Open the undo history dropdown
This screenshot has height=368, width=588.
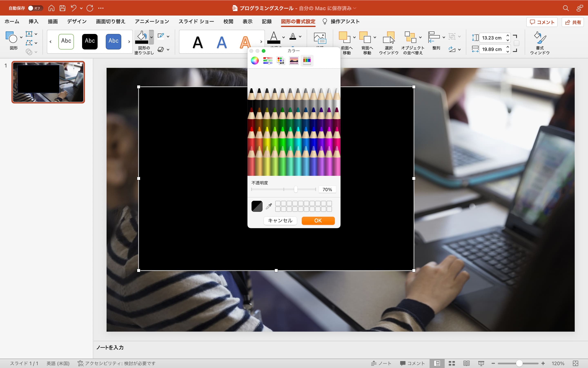(81, 8)
